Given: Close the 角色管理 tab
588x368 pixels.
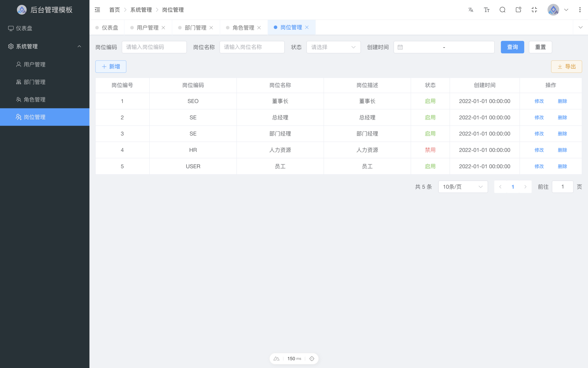Looking at the screenshot, I should pyautogui.click(x=259, y=27).
